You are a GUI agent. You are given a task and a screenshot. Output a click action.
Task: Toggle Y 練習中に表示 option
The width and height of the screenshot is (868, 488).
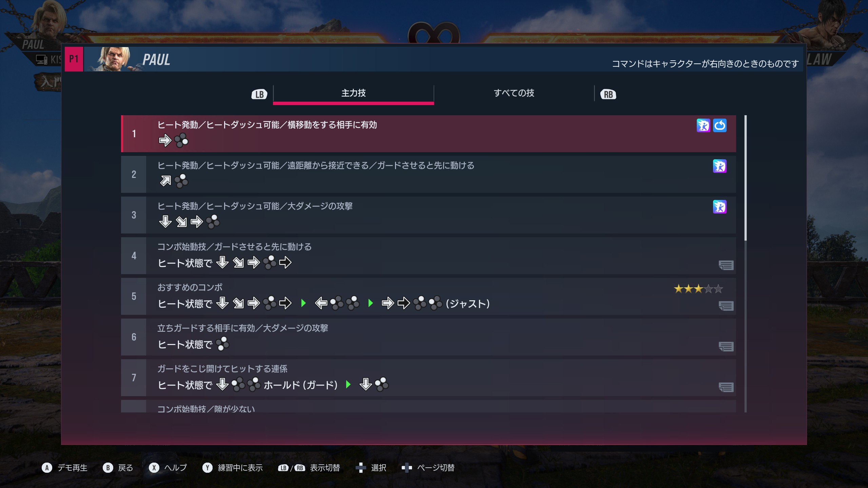tap(233, 468)
